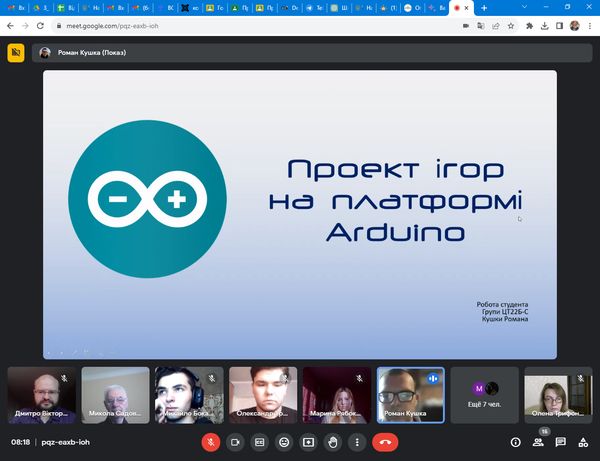Show the participants list panel
Screen dimensions: 600x461
coord(539,441)
